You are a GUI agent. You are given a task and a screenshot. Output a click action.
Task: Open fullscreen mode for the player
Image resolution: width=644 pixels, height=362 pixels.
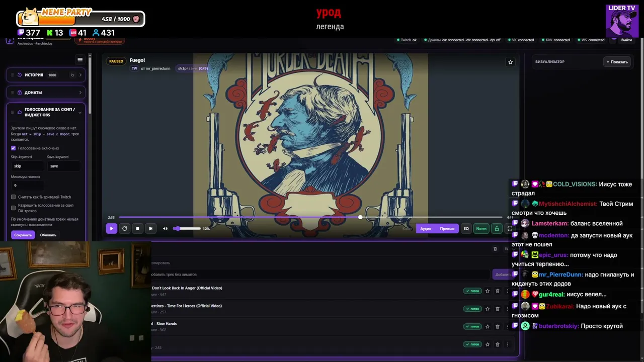[x=510, y=229]
